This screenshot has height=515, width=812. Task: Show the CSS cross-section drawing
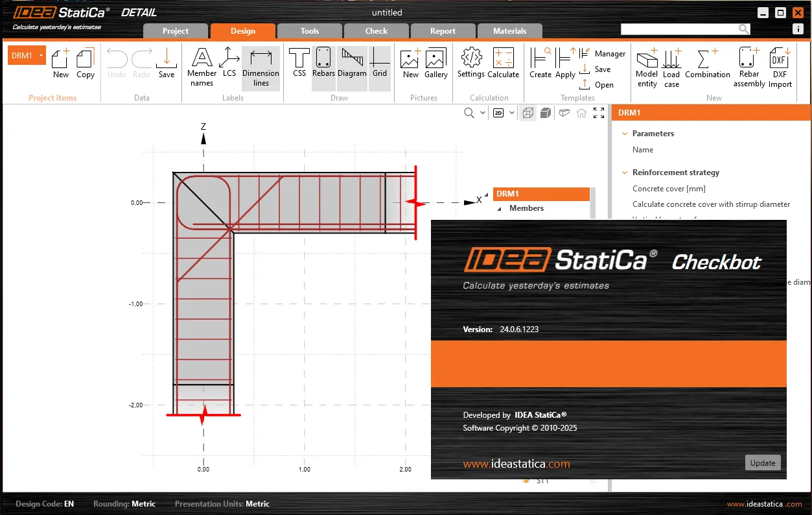(299, 64)
